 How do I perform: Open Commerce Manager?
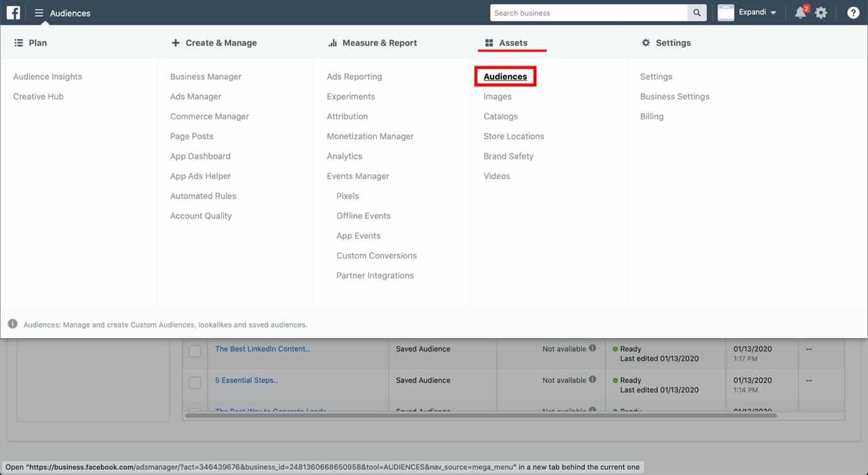(x=209, y=117)
